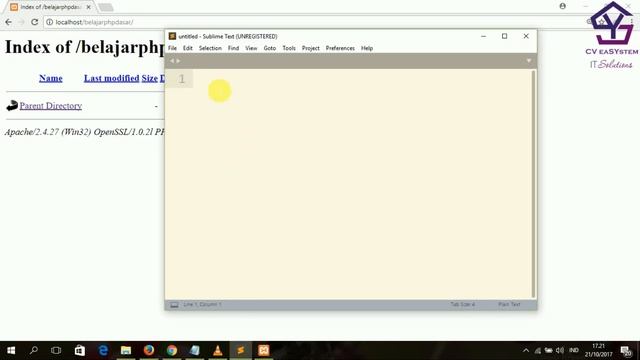Toggle the side bar status bar icon
Screen dimensions: 640x360
174,305
